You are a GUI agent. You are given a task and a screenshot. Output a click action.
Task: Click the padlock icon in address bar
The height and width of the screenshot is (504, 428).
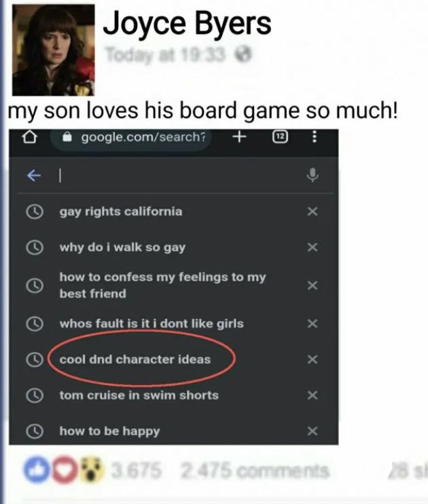tap(67, 137)
